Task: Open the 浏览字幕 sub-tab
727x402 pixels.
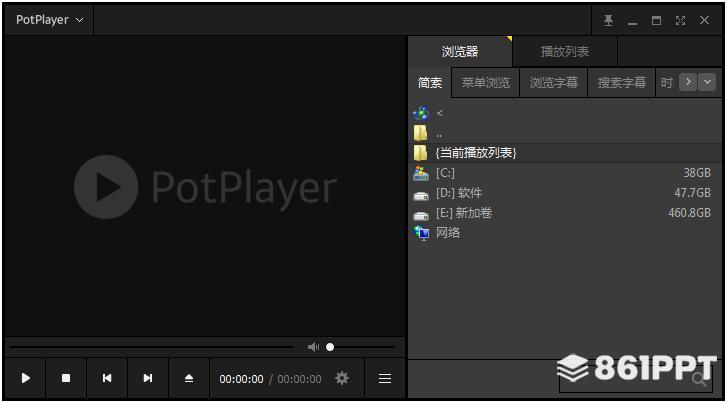Action: (x=554, y=83)
